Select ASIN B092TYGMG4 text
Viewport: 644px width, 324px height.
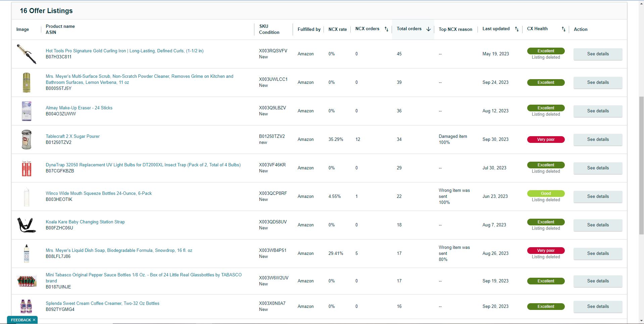click(60, 310)
